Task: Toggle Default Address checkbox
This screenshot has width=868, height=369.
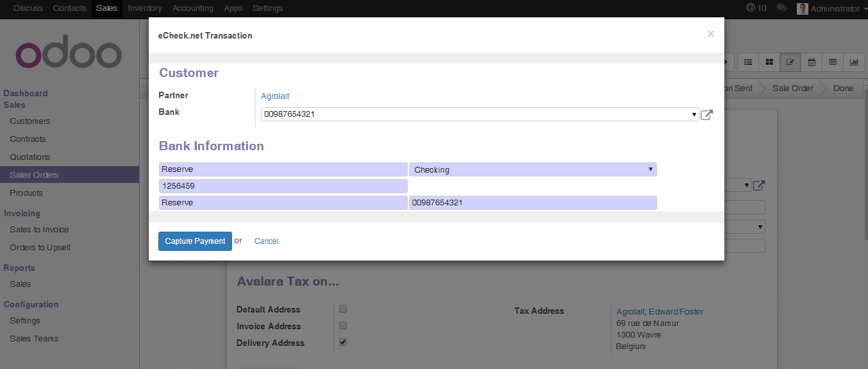Action: point(343,309)
